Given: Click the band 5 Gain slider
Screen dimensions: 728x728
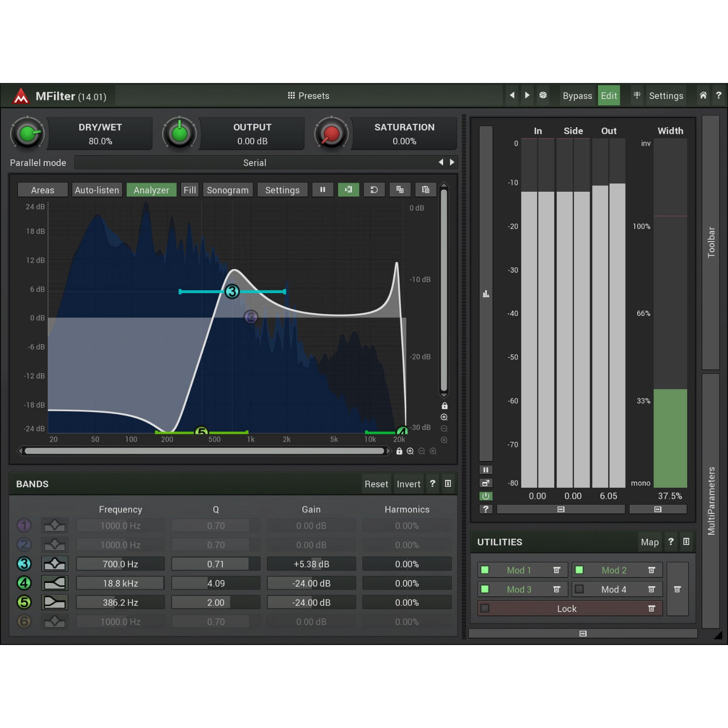Looking at the screenshot, I should click(x=312, y=602).
